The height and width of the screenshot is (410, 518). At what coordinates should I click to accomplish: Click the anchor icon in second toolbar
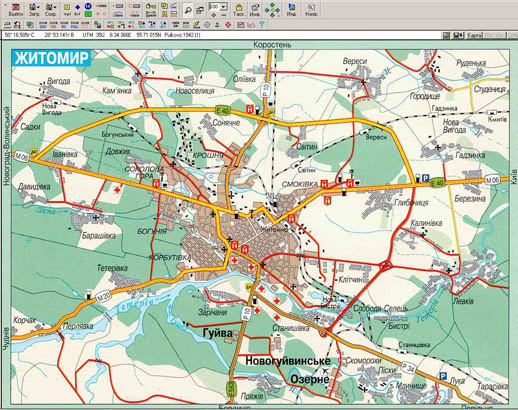217,25
